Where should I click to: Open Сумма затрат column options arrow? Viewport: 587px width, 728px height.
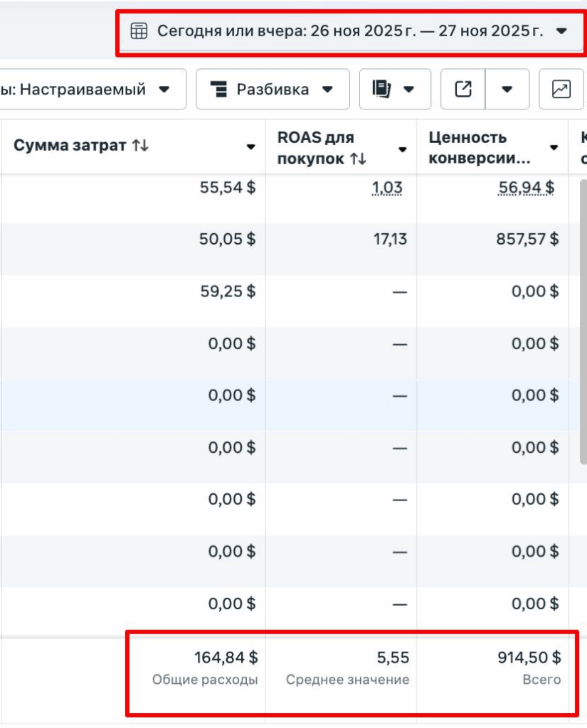pyautogui.click(x=250, y=147)
